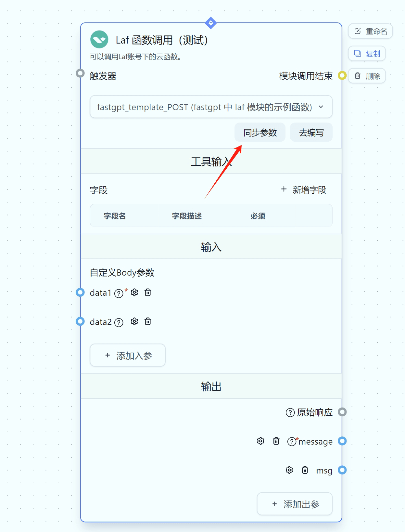Rename the module with 重命名

click(x=370, y=31)
